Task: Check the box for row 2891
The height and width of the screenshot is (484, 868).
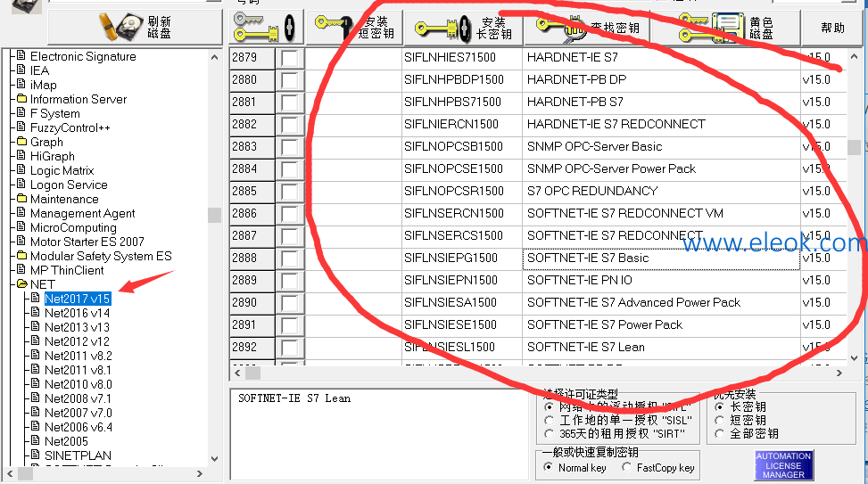Action: click(290, 325)
